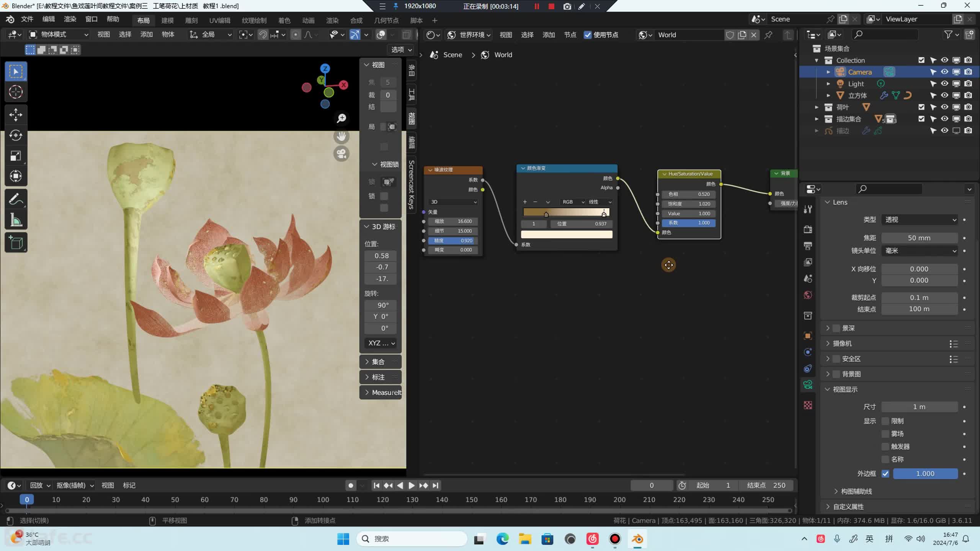This screenshot has height=551, width=980.
Task: Enable the Mist (雾场) display checkbox
Action: (885, 434)
